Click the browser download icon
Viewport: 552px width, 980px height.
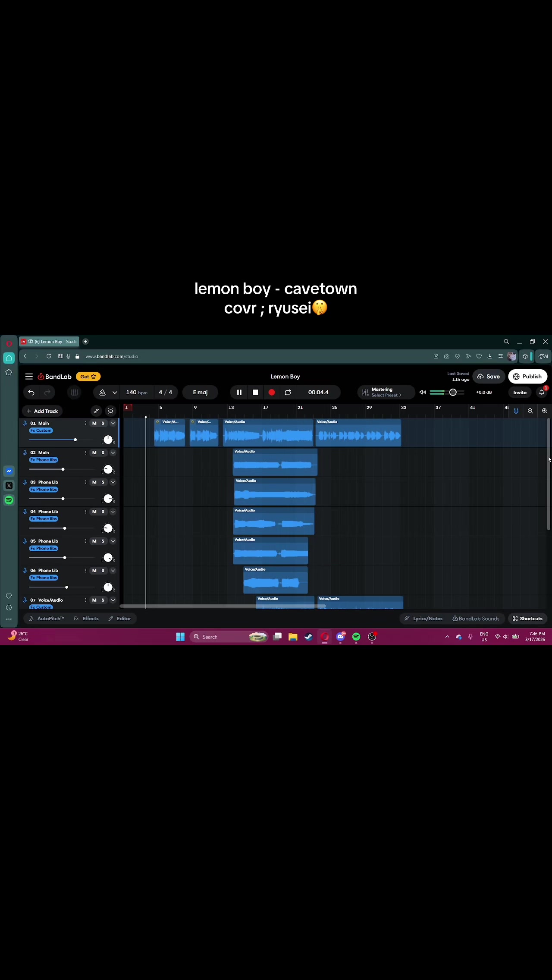(x=489, y=356)
